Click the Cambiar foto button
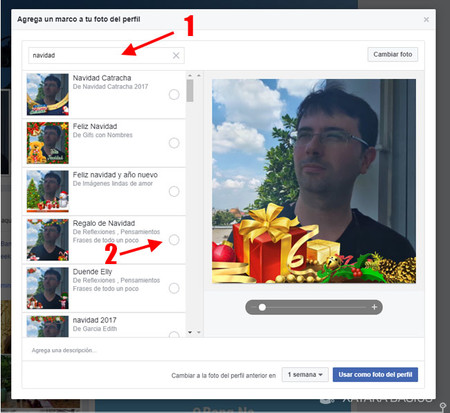This screenshot has height=413, width=450. tap(393, 54)
